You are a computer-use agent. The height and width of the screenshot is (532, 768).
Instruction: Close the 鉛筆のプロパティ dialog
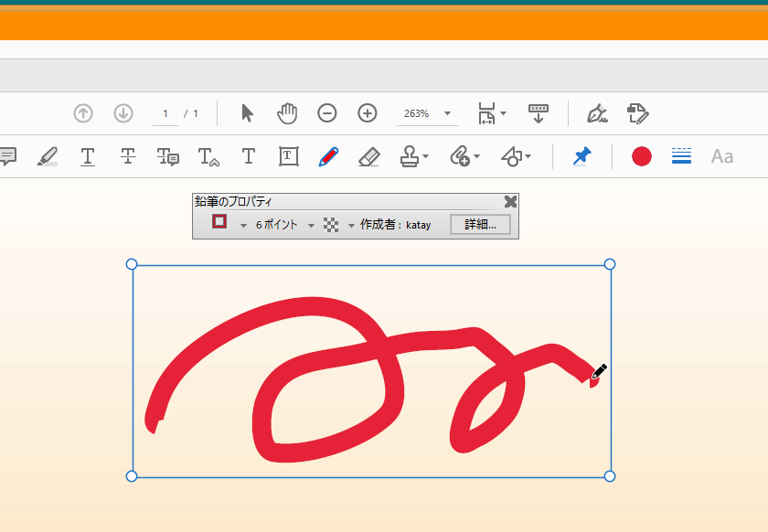[510, 202]
